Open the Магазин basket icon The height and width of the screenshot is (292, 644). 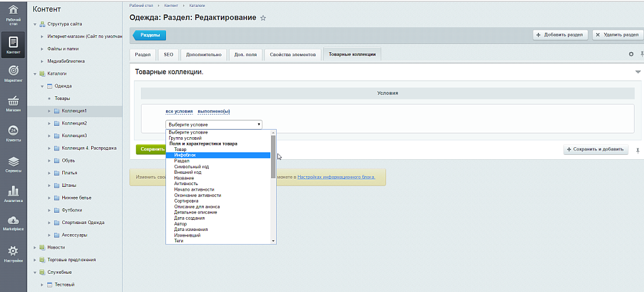click(13, 103)
